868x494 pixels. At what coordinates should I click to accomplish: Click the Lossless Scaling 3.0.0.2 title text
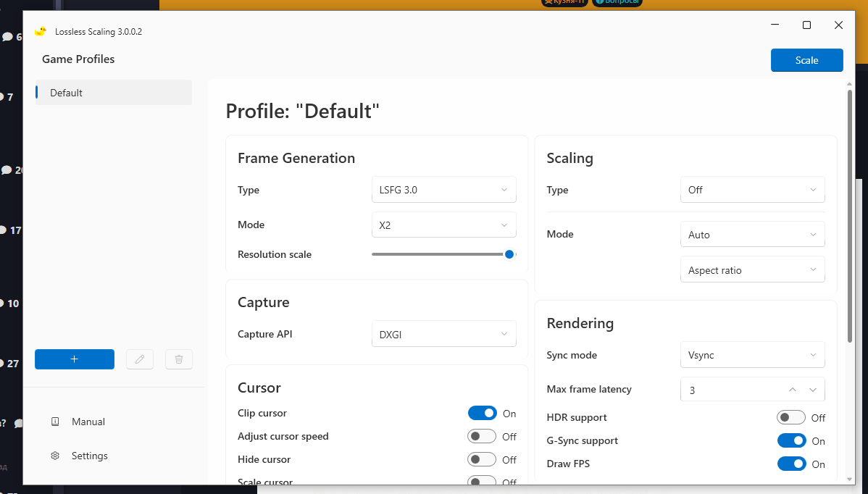99,32
